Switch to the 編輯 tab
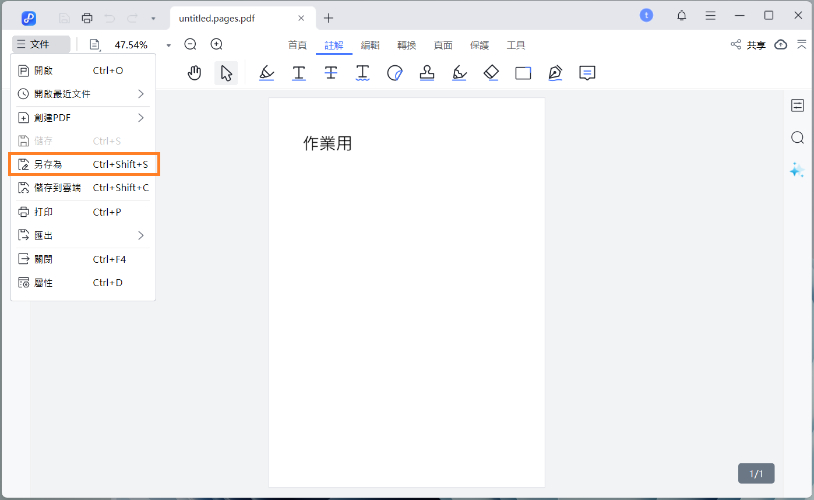The image size is (814, 500). [x=370, y=45]
